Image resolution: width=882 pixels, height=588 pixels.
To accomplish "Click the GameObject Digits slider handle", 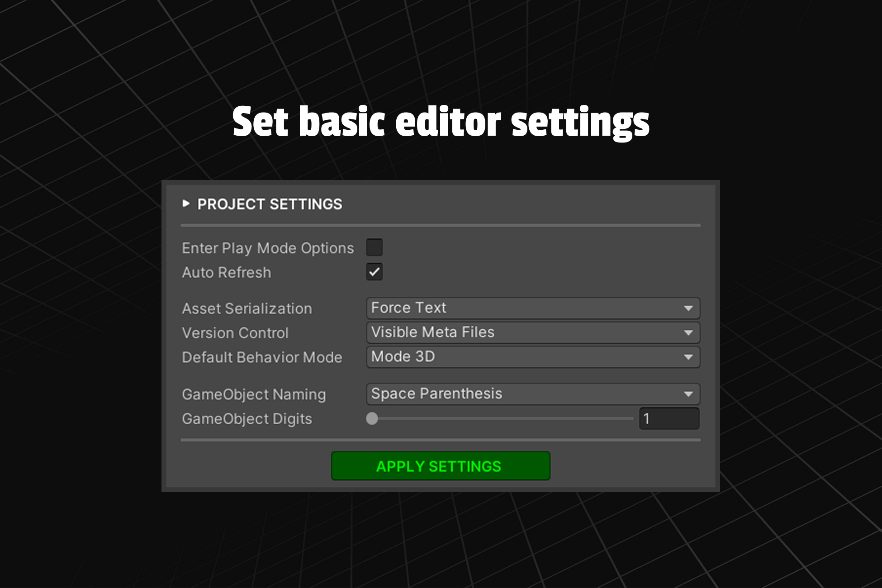I will point(372,419).
